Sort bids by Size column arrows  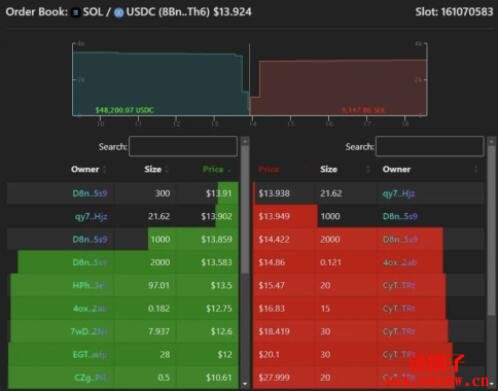pos(166,170)
